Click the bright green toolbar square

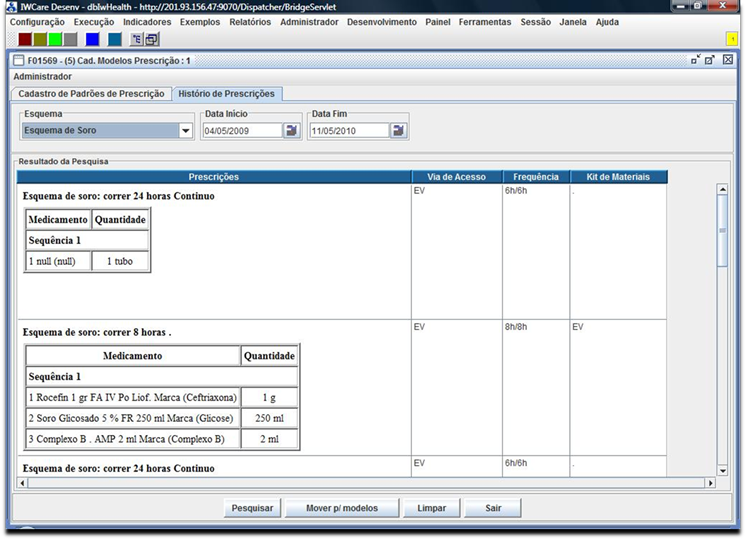55,39
